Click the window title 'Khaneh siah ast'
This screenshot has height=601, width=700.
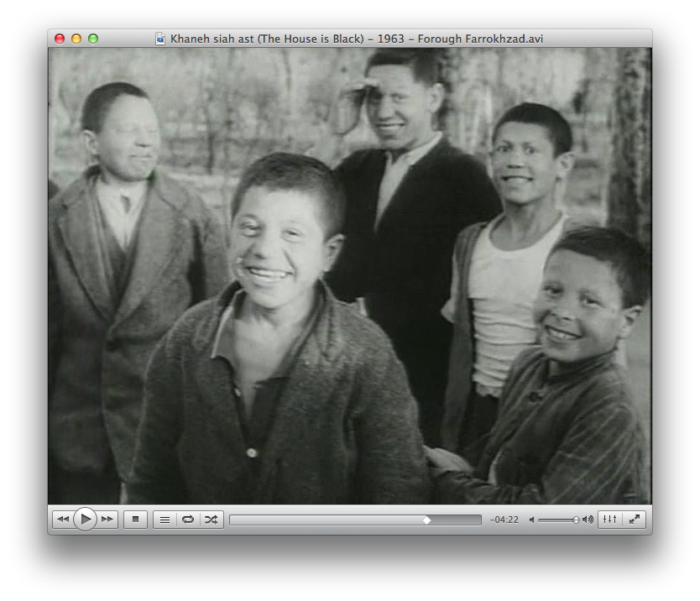357,39
